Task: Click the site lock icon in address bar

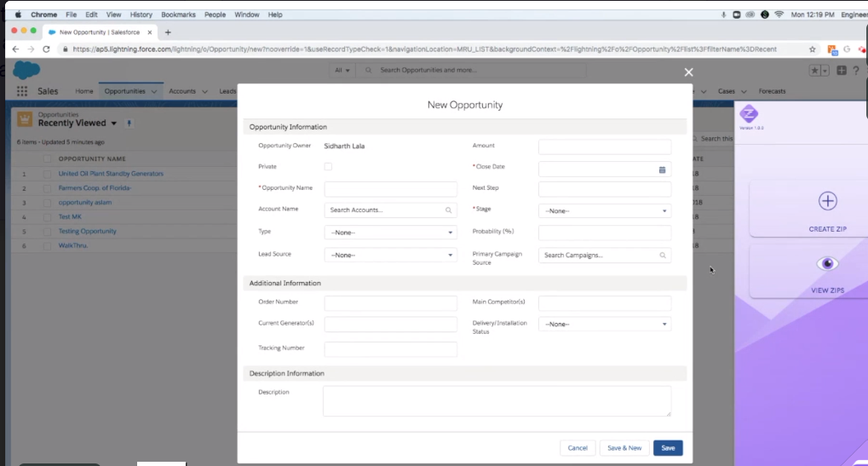Action: (66, 49)
